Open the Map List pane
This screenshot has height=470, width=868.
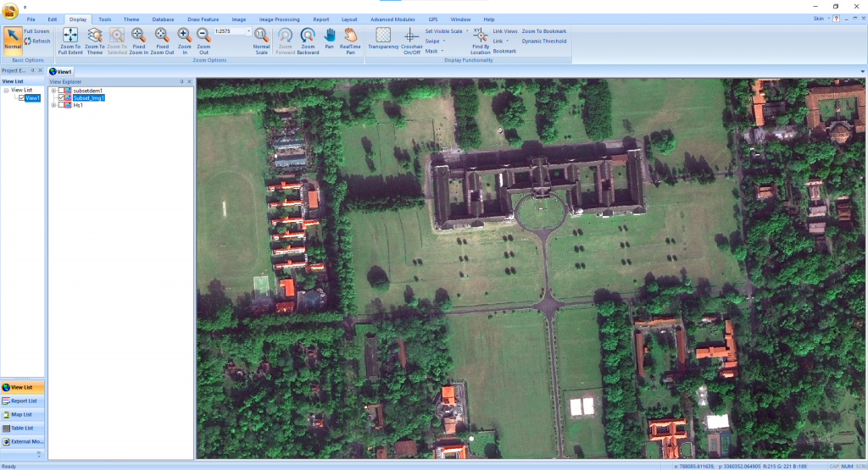point(22,415)
